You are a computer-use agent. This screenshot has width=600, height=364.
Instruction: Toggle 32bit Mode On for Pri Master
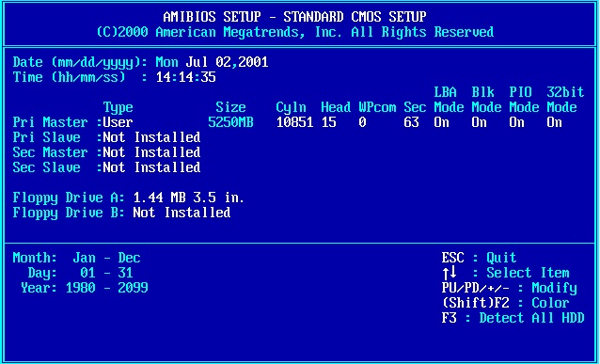coord(554,122)
